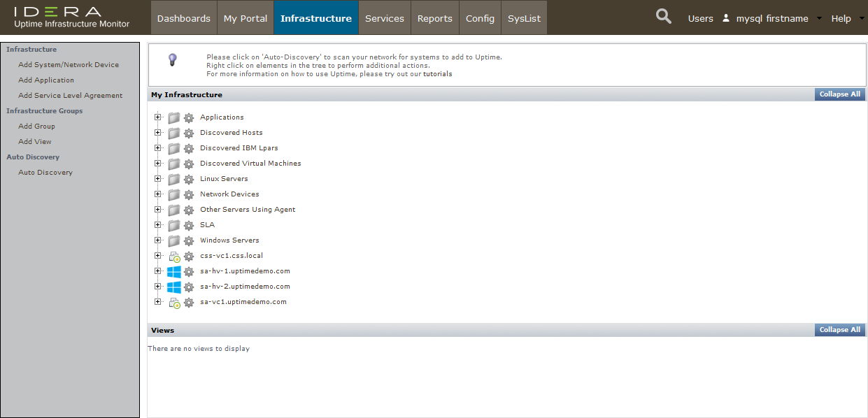Expand the Discovered Hosts tree node
Image resolution: width=868 pixels, height=418 pixels.
tap(158, 132)
